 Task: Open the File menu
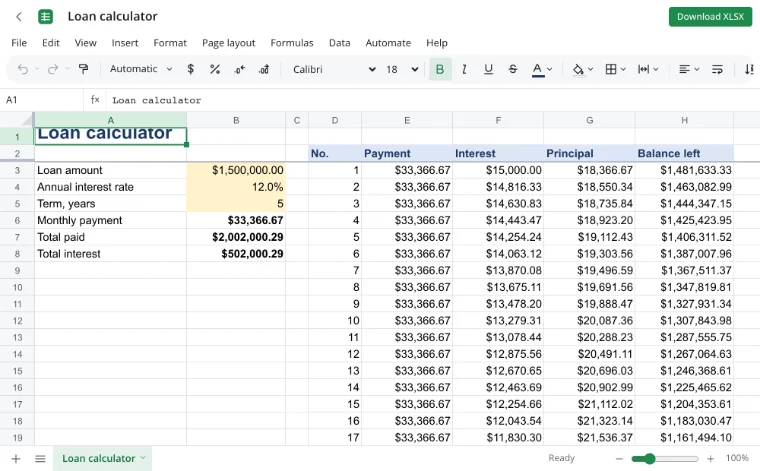tap(19, 43)
